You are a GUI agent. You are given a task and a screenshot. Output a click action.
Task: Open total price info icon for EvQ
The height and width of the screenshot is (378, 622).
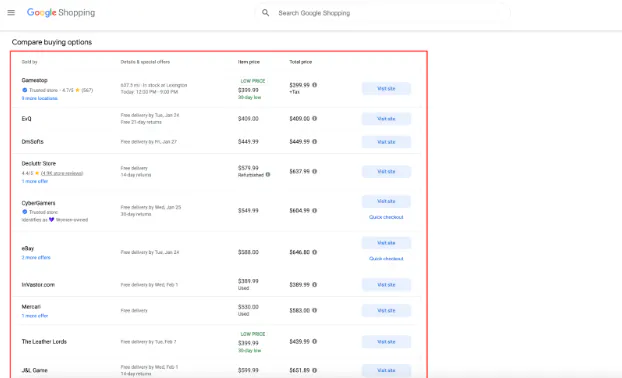315,119
